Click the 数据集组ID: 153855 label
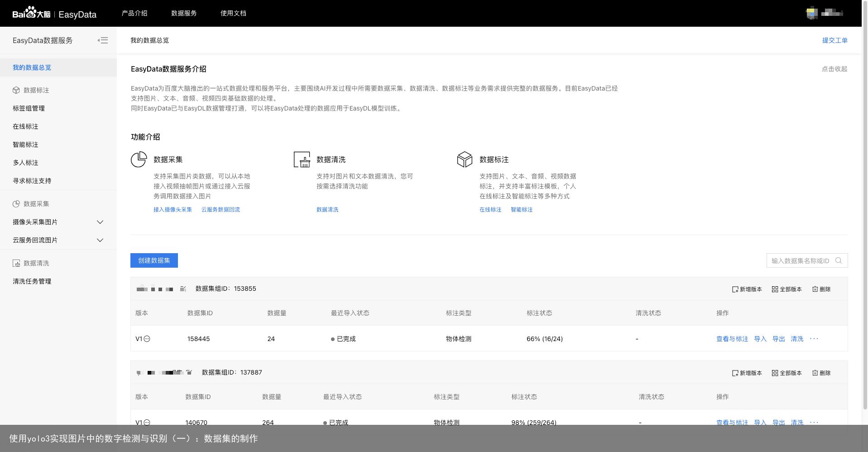 click(x=225, y=289)
